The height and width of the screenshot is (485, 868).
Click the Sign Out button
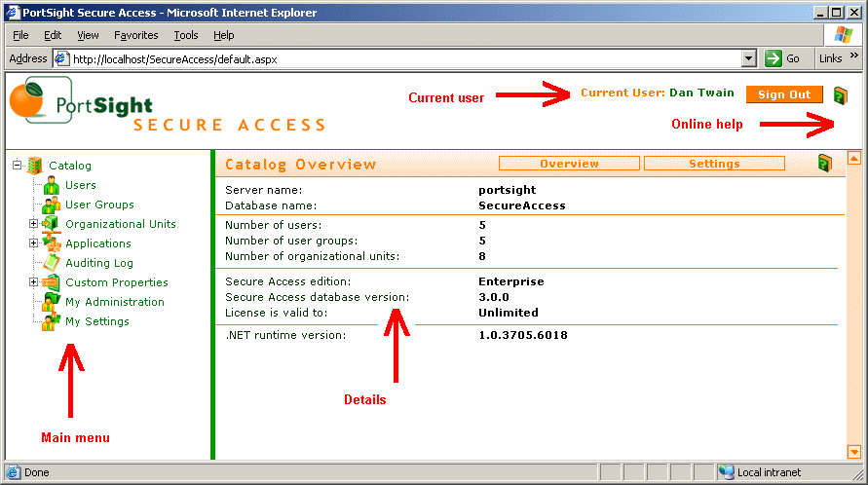coord(784,94)
